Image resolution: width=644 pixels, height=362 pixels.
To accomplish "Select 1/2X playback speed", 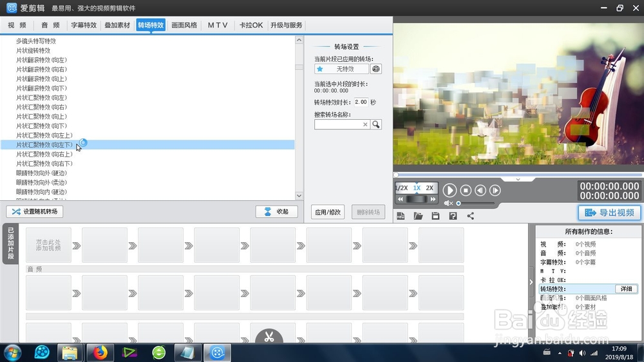I will tap(402, 188).
